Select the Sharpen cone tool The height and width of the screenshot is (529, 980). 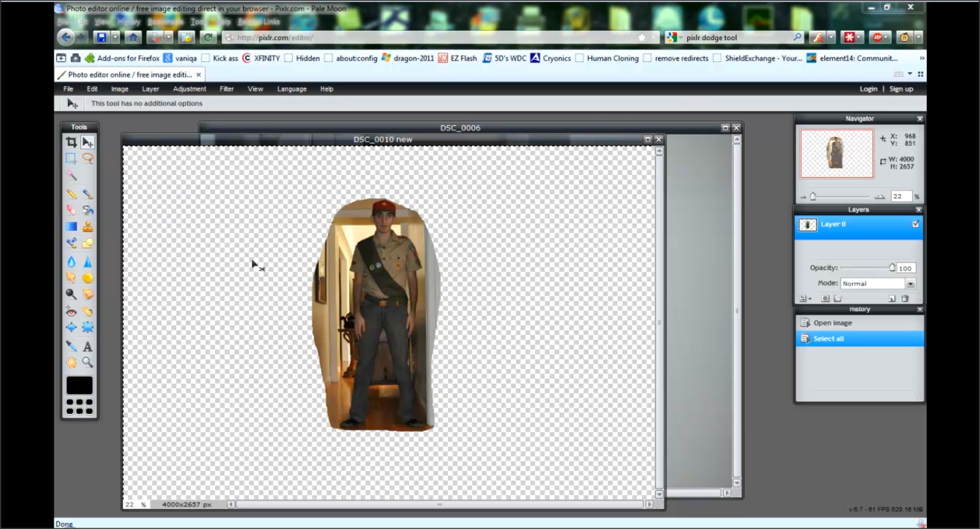[x=88, y=261]
